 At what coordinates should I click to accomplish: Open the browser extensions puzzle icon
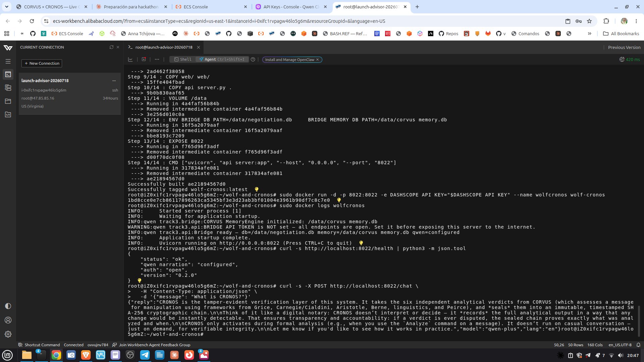tap(606, 21)
